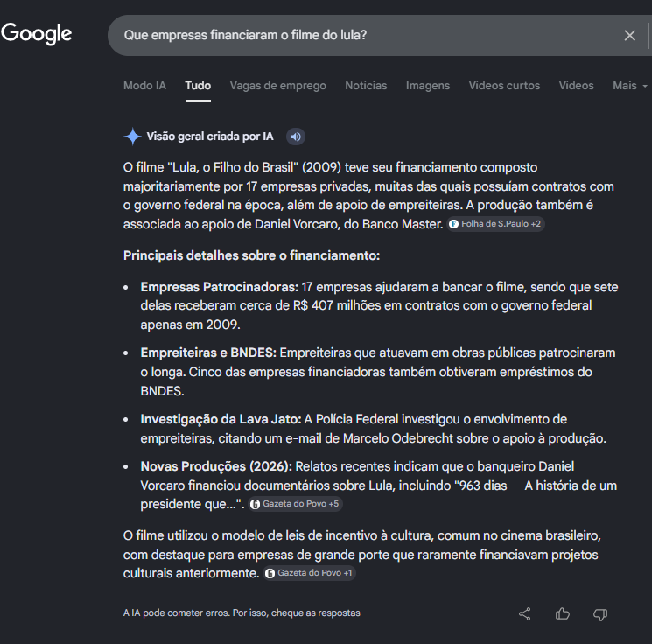Open the Vagas de emprego tab
The height and width of the screenshot is (644, 652).
(277, 86)
